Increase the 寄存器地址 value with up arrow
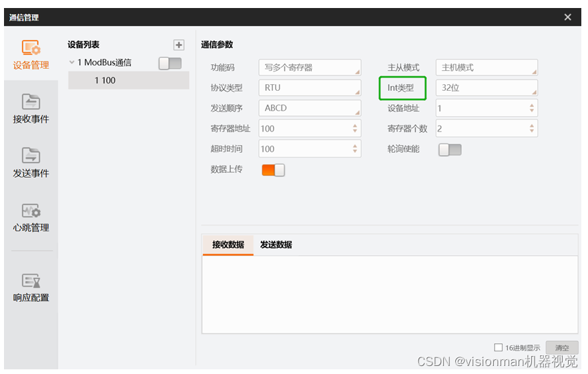Image resolution: width=588 pixels, height=374 pixels. click(355, 126)
